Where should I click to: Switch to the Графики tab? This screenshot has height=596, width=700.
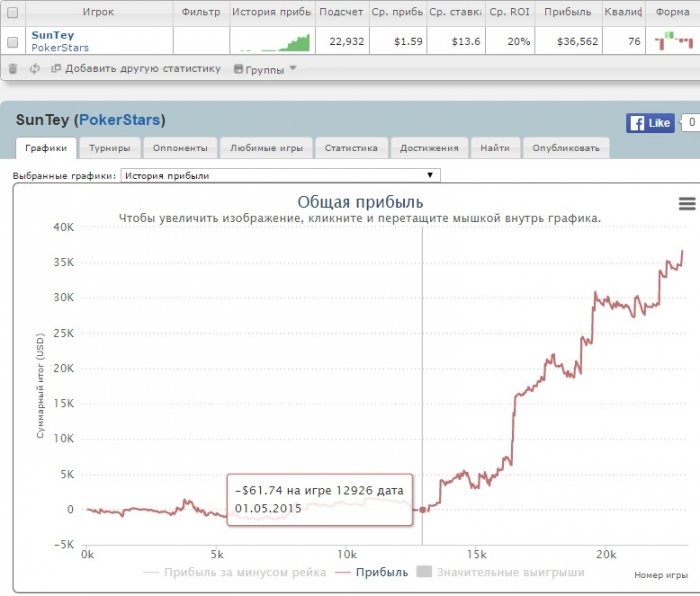(x=46, y=148)
